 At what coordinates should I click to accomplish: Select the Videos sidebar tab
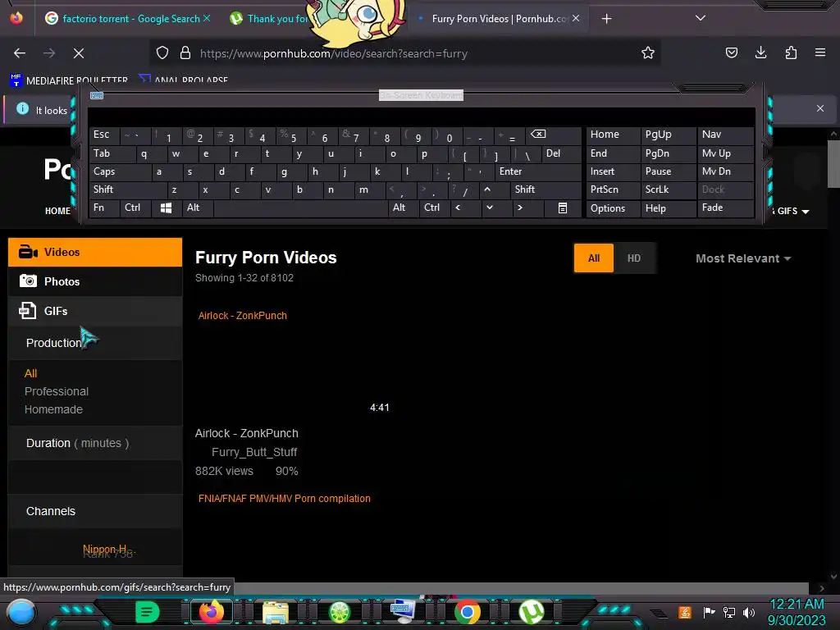point(95,252)
